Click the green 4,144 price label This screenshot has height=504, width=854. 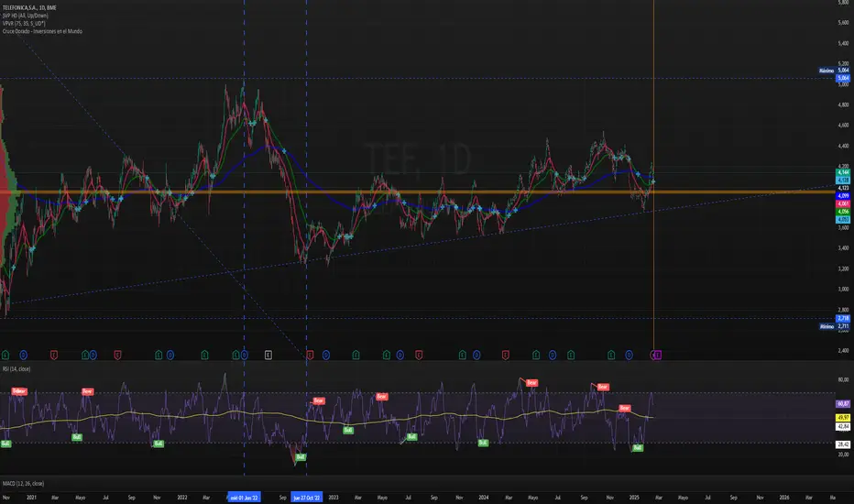point(841,172)
